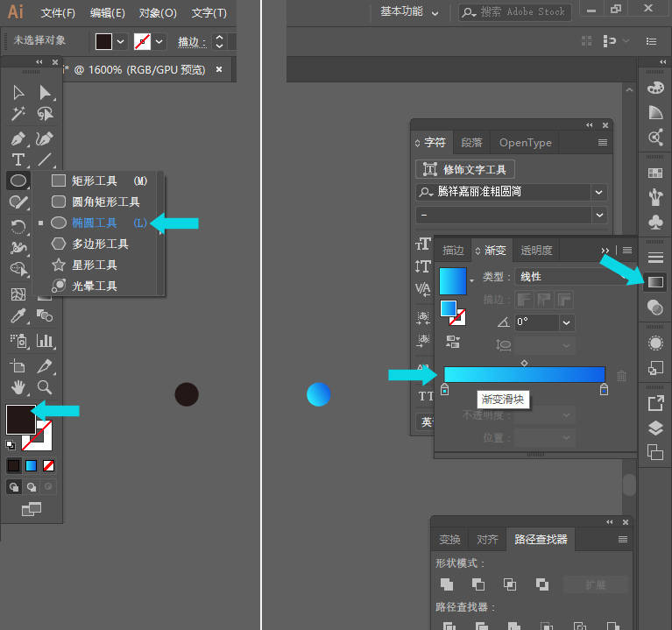Search Adobe Stock input field
This screenshot has width=672, height=630.
[x=515, y=12]
